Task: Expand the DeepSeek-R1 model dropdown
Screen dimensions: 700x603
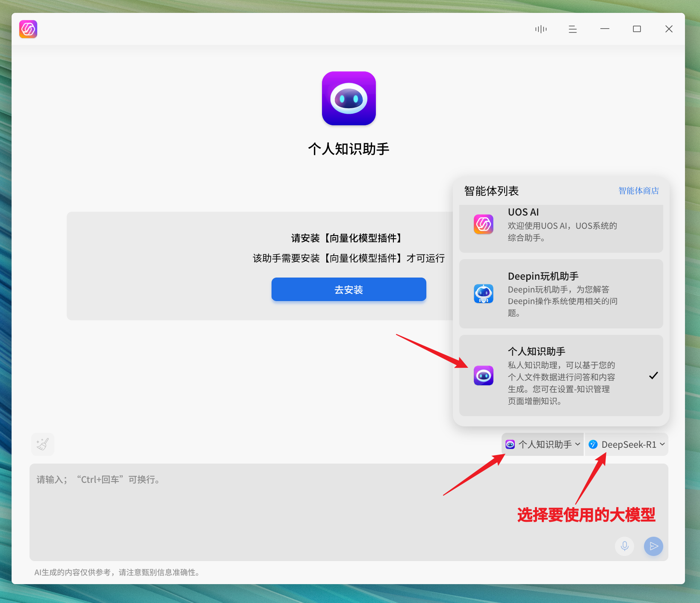Action: point(626,444)
